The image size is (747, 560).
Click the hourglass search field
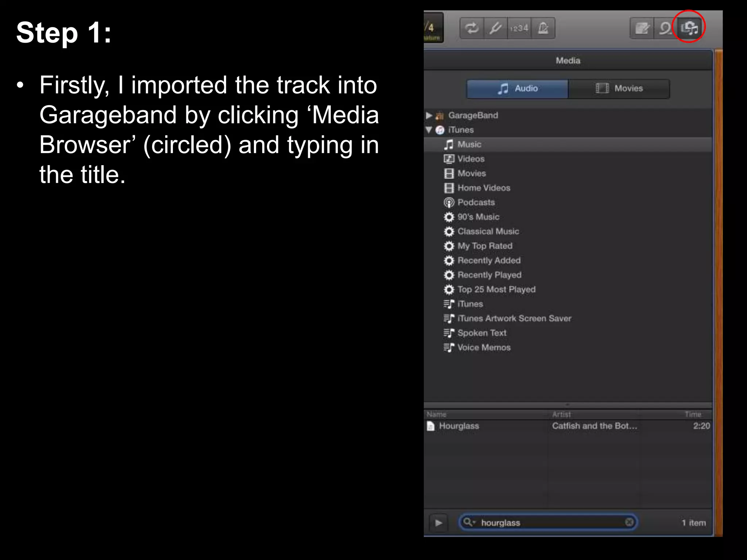pyautogui.click(x=548, y=522)
